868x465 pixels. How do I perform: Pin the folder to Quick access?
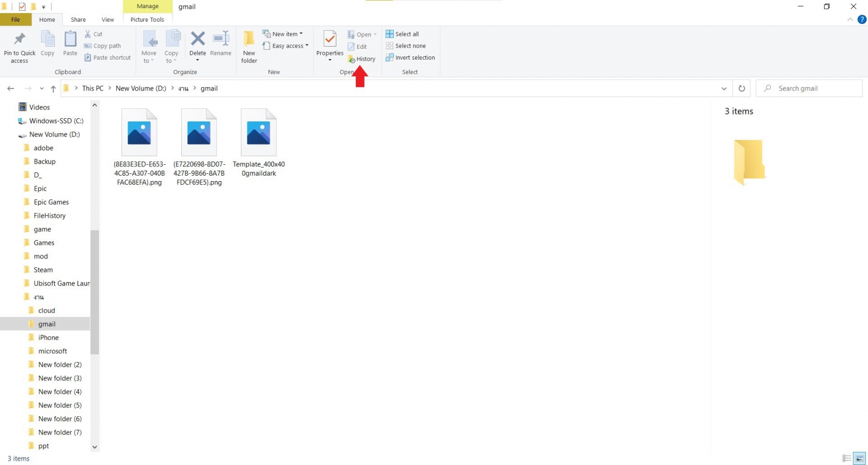pyautogui.click(x=20, y=47)
